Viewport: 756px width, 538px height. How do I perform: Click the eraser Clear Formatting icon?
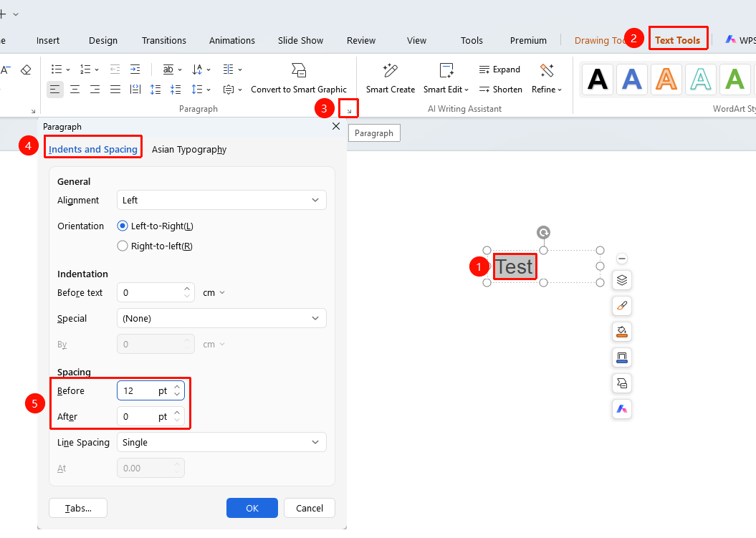click(x=26, y=70)
